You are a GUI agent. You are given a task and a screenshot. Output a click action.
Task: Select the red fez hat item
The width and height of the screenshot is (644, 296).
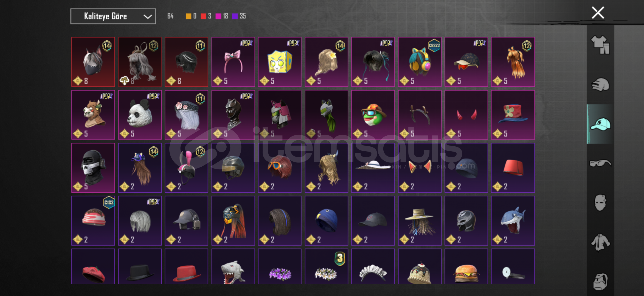pos(513,168)
